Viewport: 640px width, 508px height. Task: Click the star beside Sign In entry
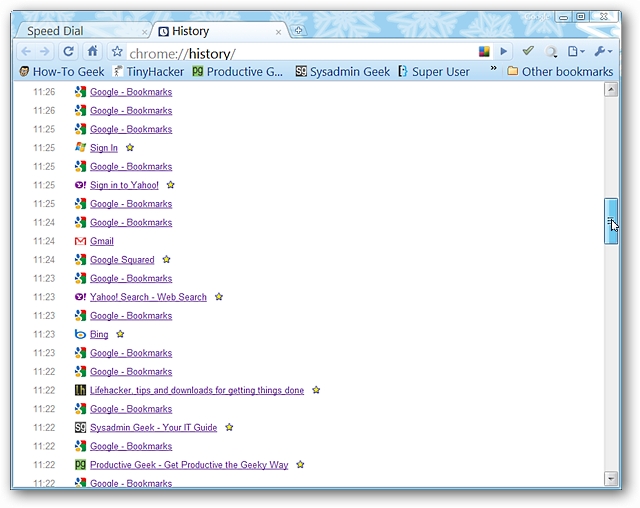[x=130, y=148]
